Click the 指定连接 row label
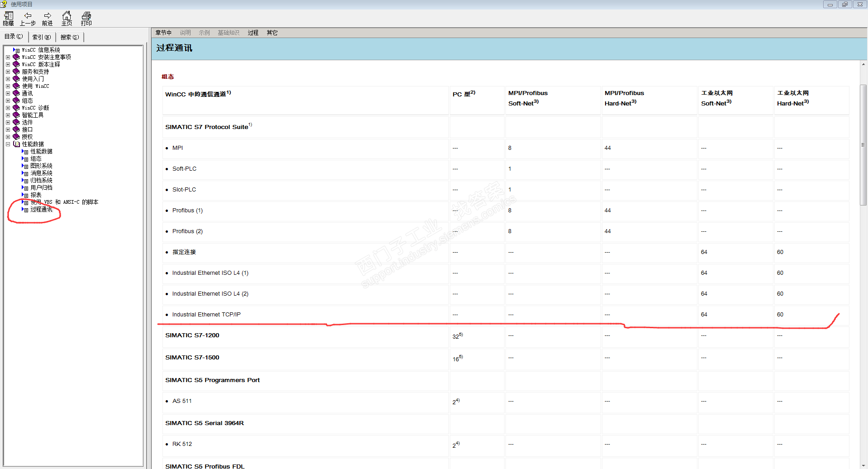This screenshot has width=868, height=469. click(x=184, y=252)
